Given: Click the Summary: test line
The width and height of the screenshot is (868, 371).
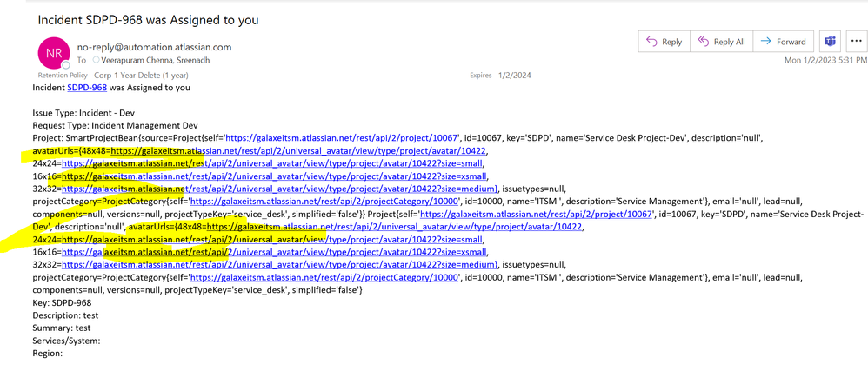Looking at the screenshot, I should 62,329.
